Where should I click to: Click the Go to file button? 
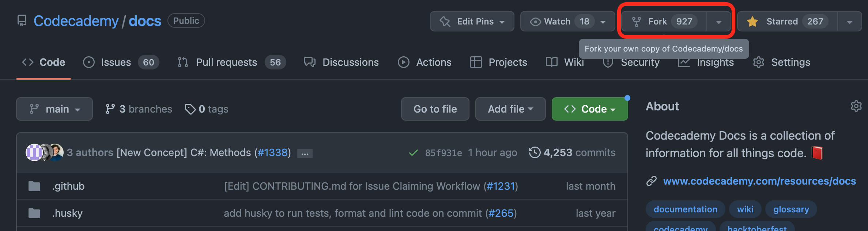coord(435,109)
